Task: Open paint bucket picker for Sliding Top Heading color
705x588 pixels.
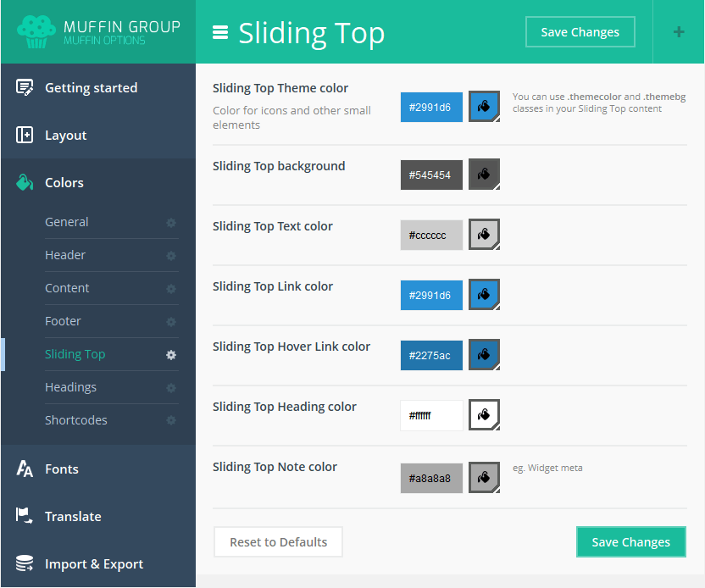Action: (x=484, y=415)
